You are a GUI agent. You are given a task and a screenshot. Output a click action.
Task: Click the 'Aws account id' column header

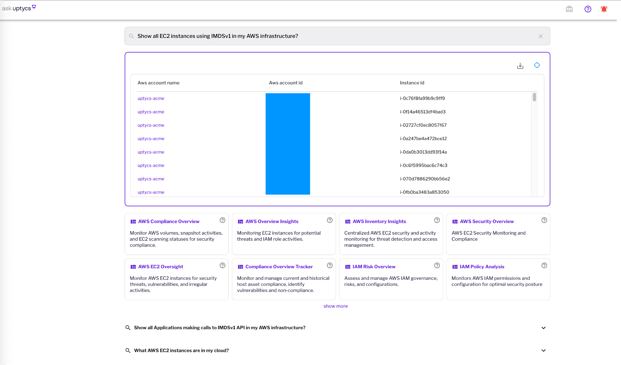pyautogui.click(x=286, y=83)
